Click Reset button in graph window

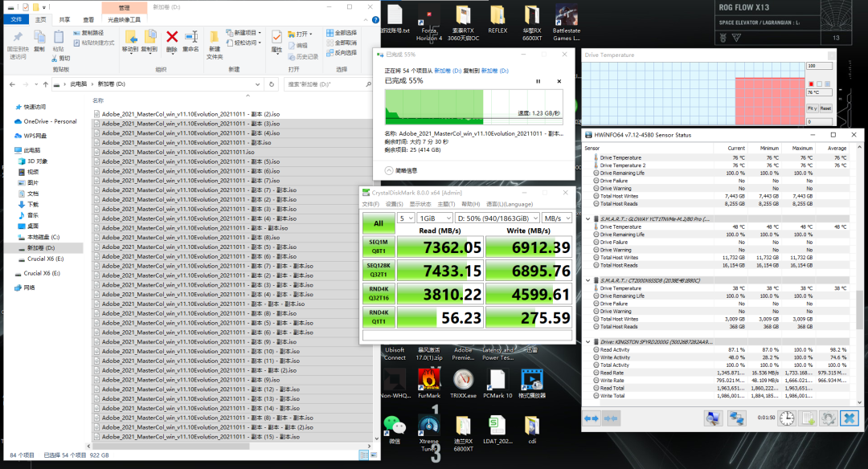point(825,108)
